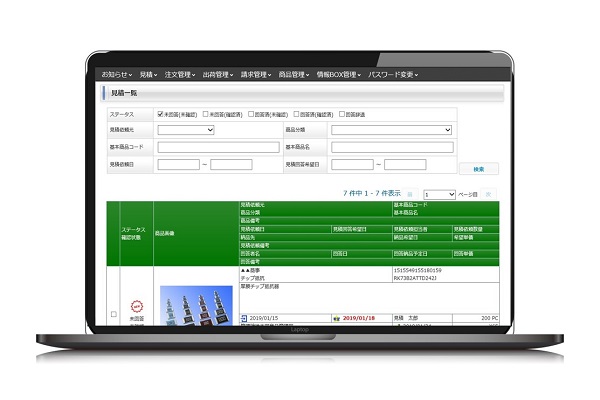The width and height of the screenshot is (600, 400).
Task: Open the 商品分類 dropdown
Action: click(391, 130)
